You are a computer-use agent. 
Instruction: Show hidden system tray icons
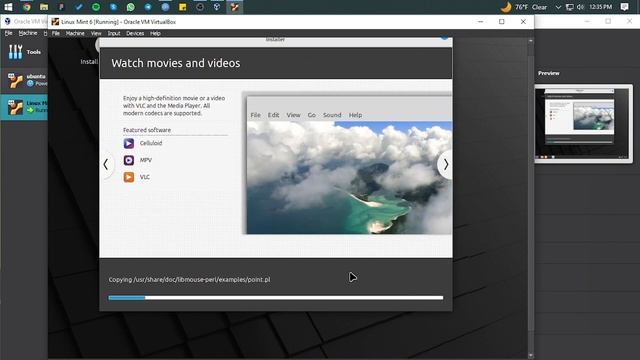pyautogui.click(x=558, y=7)
